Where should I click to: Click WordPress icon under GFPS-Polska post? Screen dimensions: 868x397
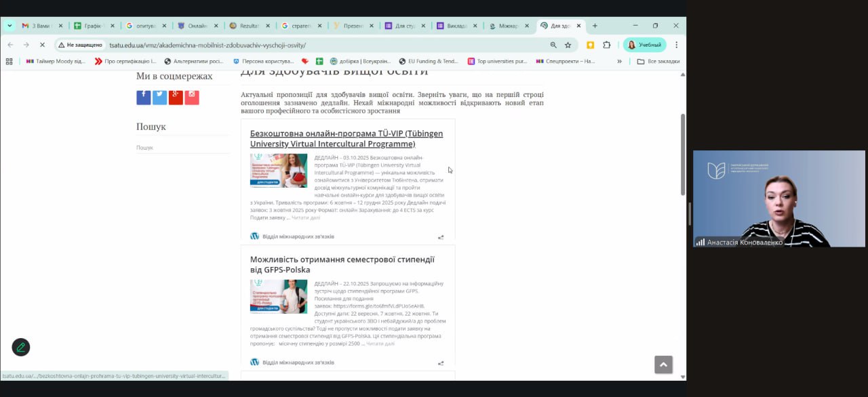tap(255, 362)
